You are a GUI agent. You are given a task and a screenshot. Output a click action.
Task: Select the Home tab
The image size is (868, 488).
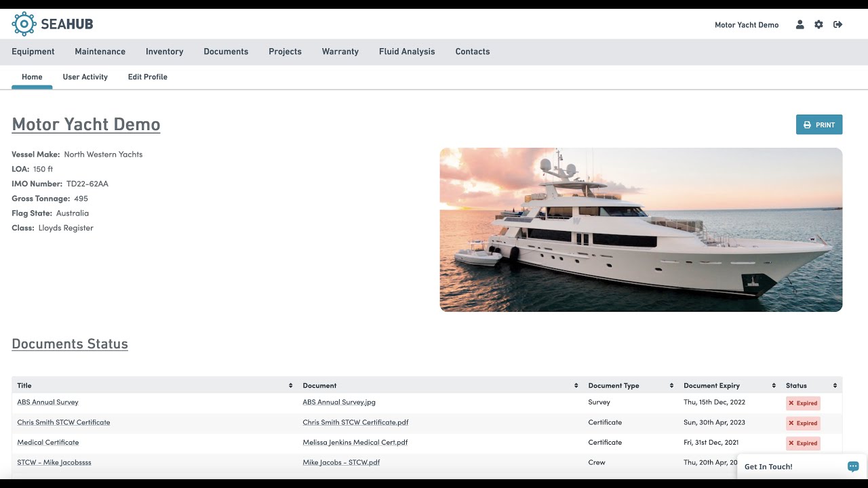[32, 77]
